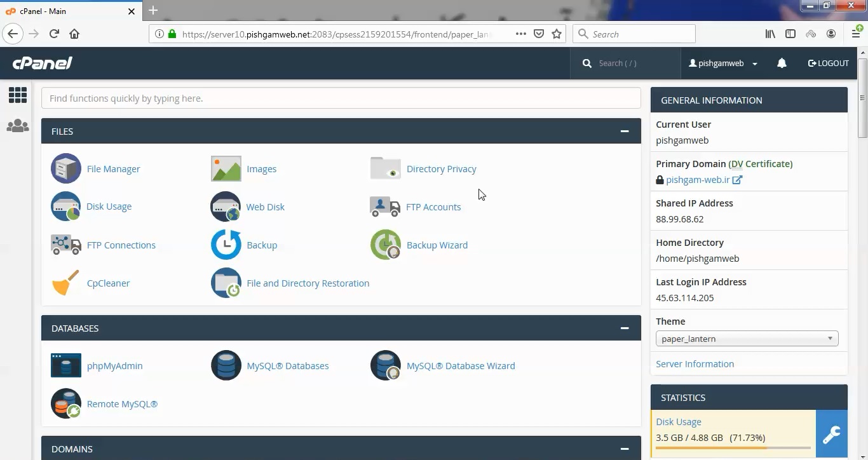Screen dimensions: 868x460
Task: Open the paper_lantern theme dropdown
Action: [x=747, y=339]
